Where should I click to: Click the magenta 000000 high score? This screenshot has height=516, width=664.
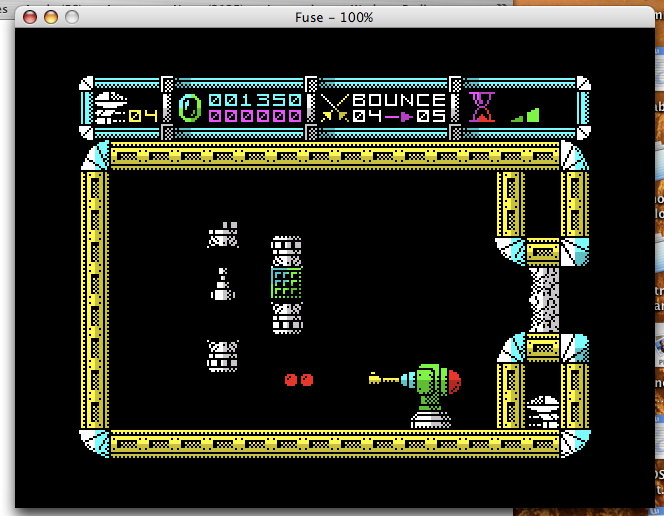(x=255, y=116)
